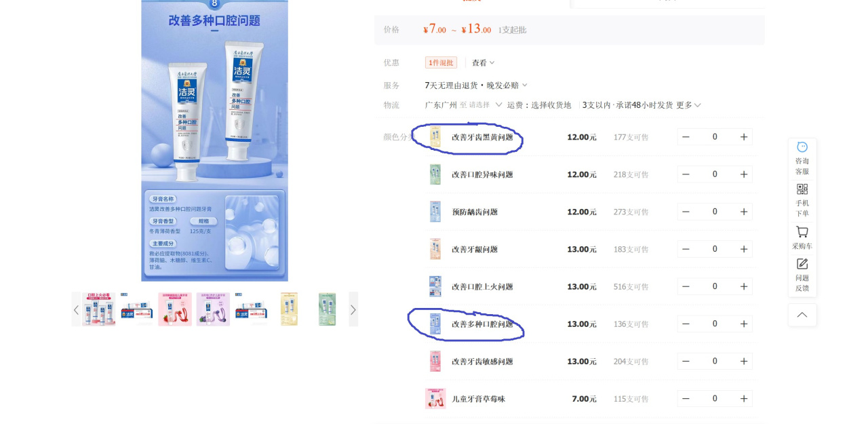Click the 儿童牙膏草莓味 label text
Viewport: 868px width, 424px height.
tap(479, 398)
